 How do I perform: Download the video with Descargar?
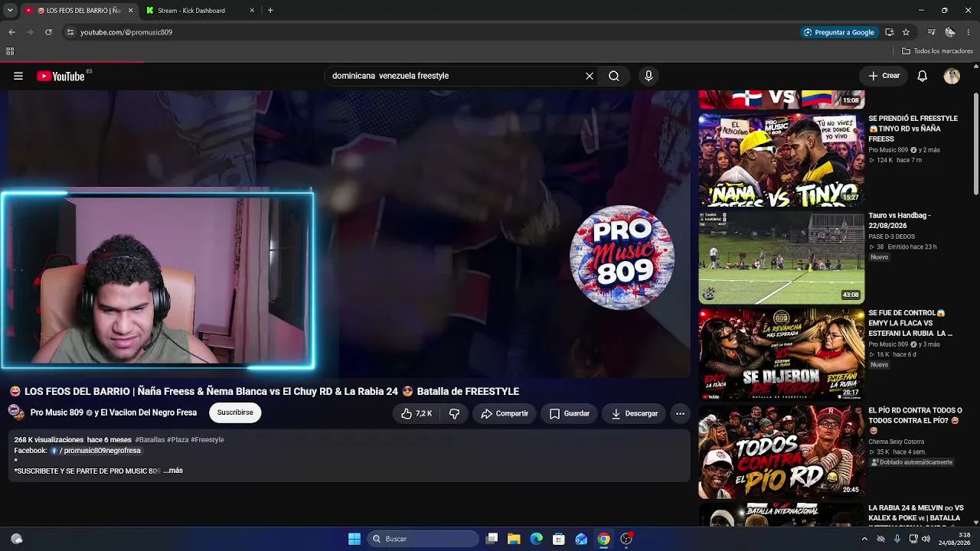634,413
